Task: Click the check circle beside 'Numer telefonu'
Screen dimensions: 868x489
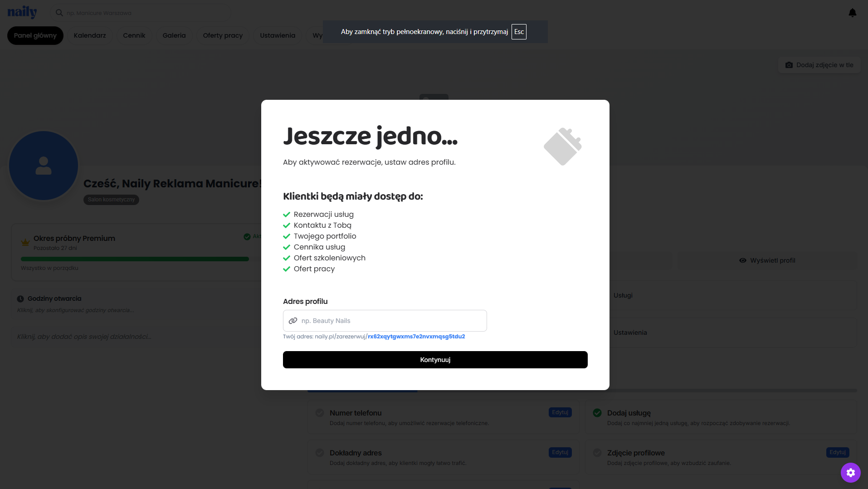Action: click(x=319, y=413)
